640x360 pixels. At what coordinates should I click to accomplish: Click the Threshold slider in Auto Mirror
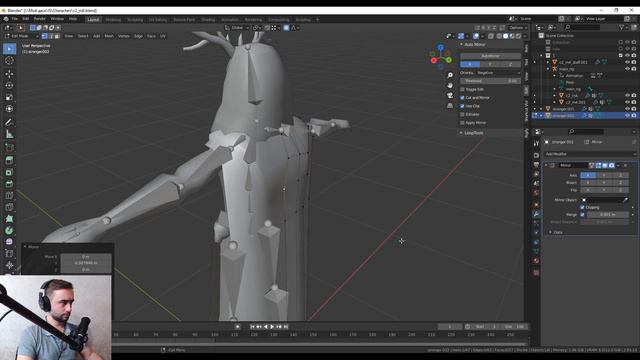[x=491, y=81]
